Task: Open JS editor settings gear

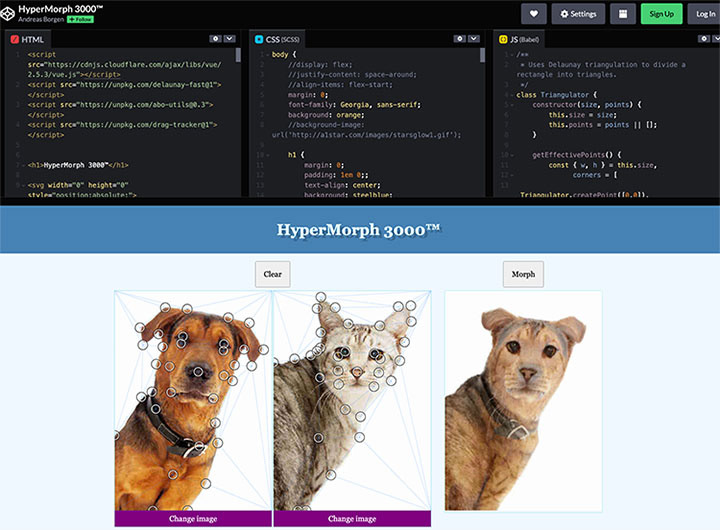Action: 704,39
